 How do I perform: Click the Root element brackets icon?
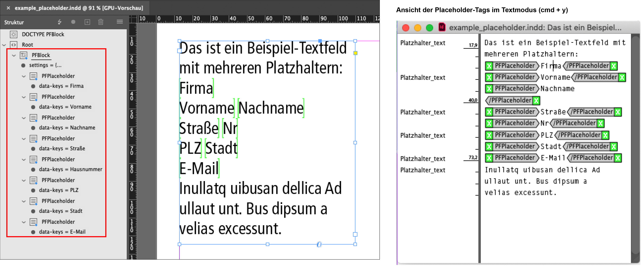pos(13,45)
